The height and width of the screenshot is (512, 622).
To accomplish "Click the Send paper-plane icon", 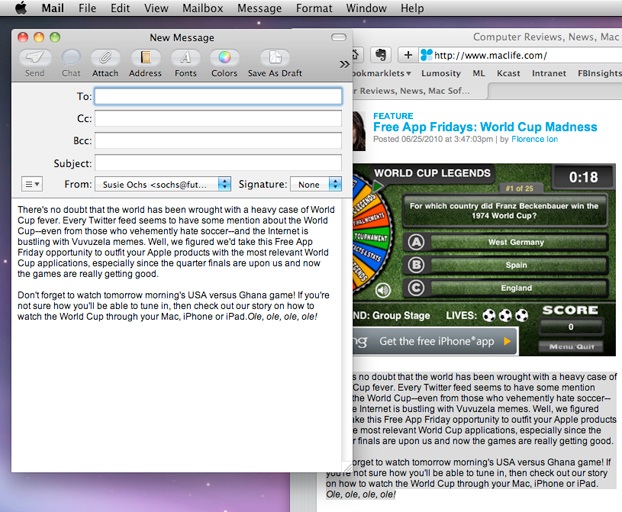I will (35, 58).
